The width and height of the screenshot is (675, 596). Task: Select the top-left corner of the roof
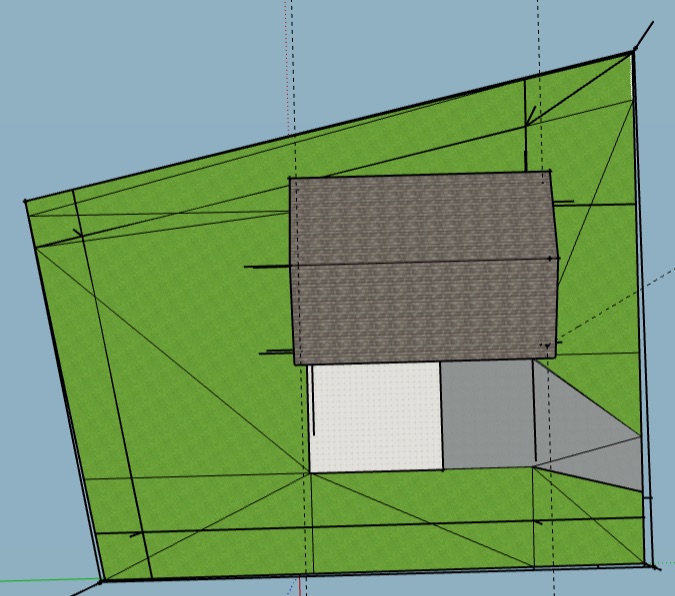coord(290,179)
